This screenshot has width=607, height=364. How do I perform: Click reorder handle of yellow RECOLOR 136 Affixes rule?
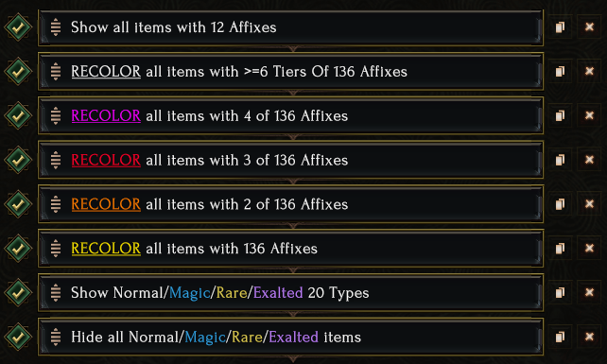tap(56, 249)
